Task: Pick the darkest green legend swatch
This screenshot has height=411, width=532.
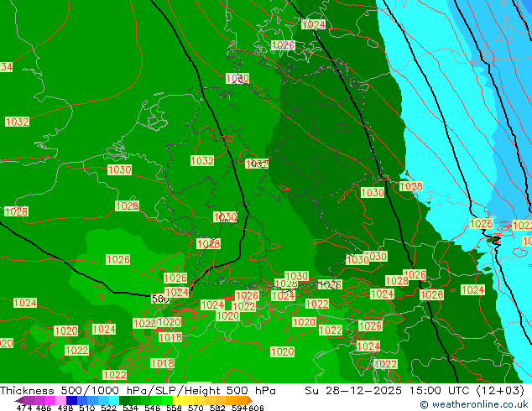Action: tap(124, 400)
